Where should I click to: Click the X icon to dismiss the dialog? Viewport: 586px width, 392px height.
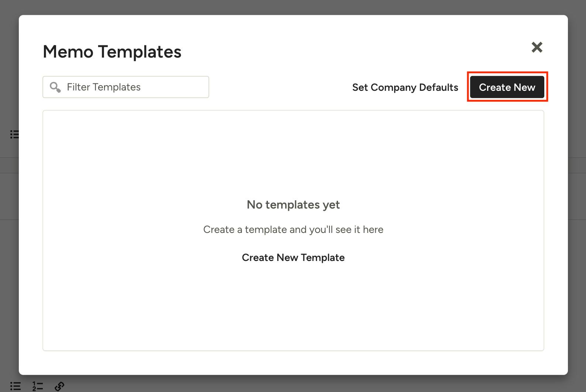tap(537, 47)
